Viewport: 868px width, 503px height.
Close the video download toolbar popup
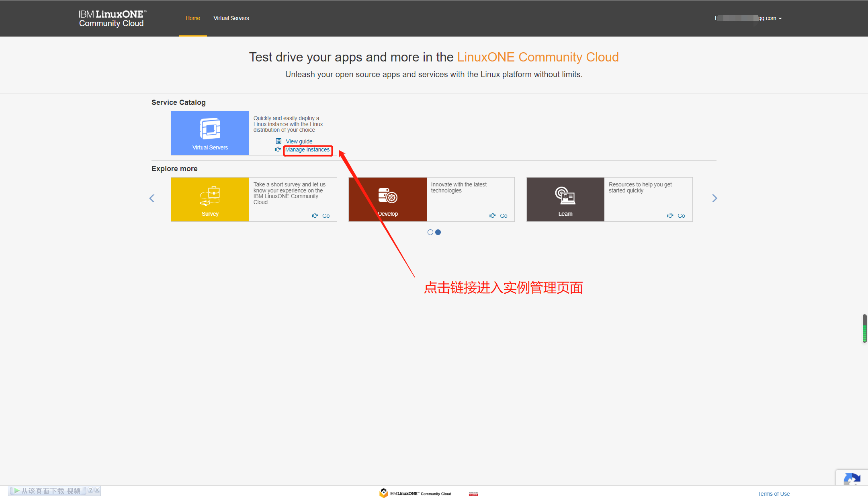(97, 490)
